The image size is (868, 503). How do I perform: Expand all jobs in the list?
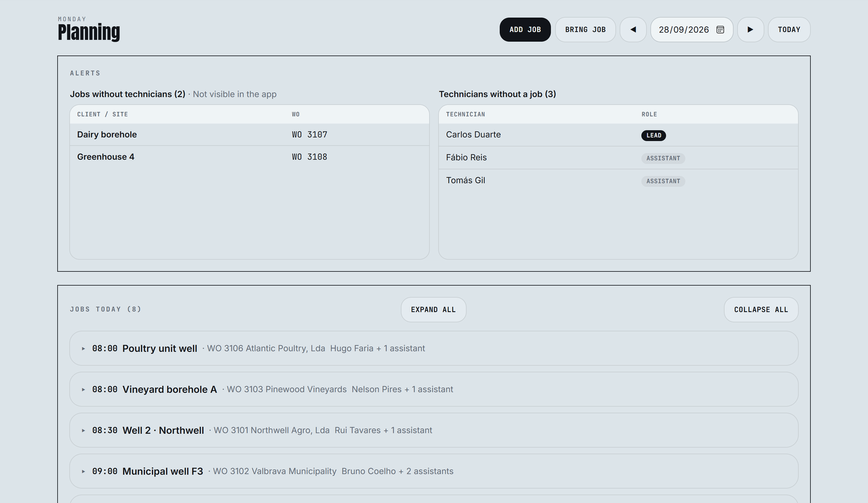(x=433, y=309)
